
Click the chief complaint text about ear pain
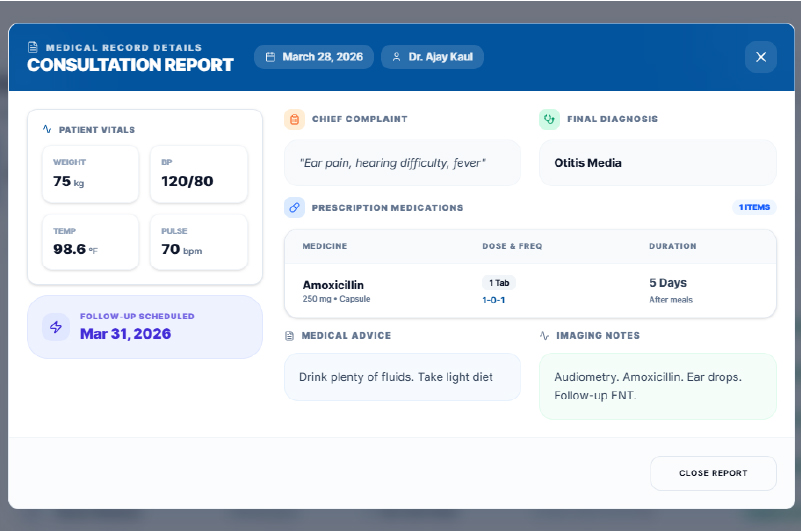[x=392, y=163]
